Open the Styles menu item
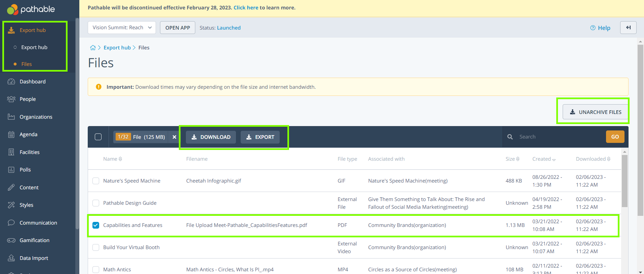 [x=27, y=205]
